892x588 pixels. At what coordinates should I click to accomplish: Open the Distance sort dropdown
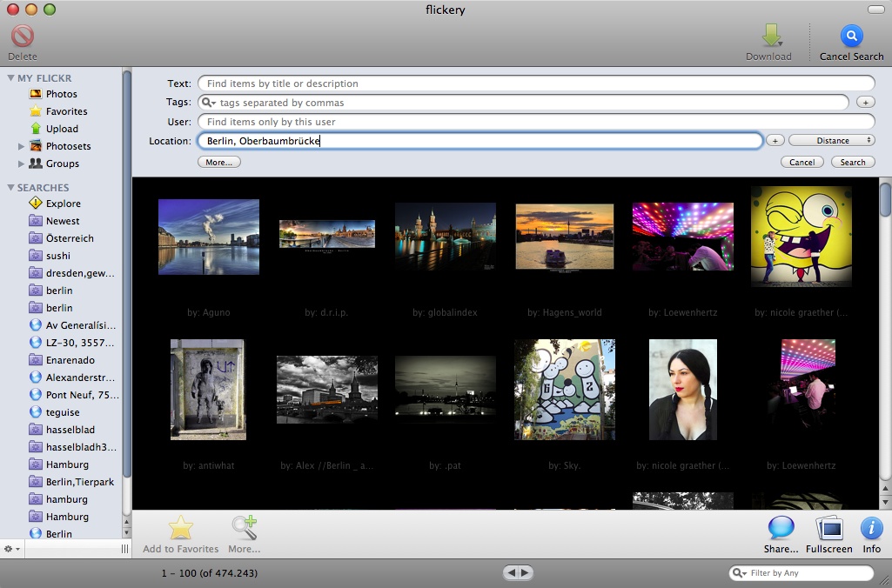click(x=831, y=140)
